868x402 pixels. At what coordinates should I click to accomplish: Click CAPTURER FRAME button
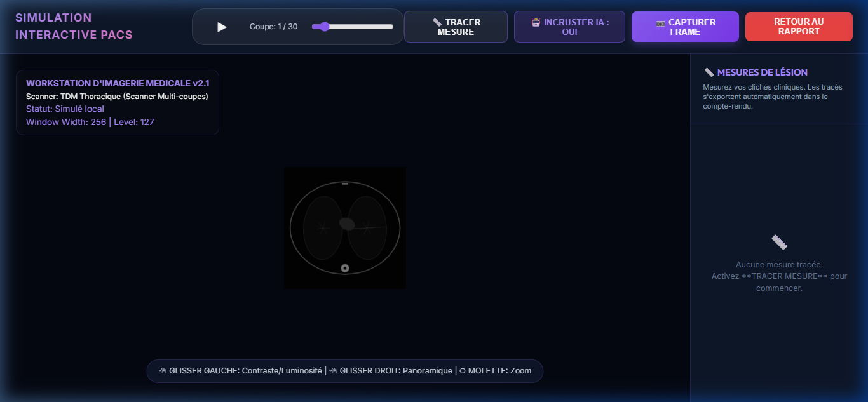[x=685, y=27]
